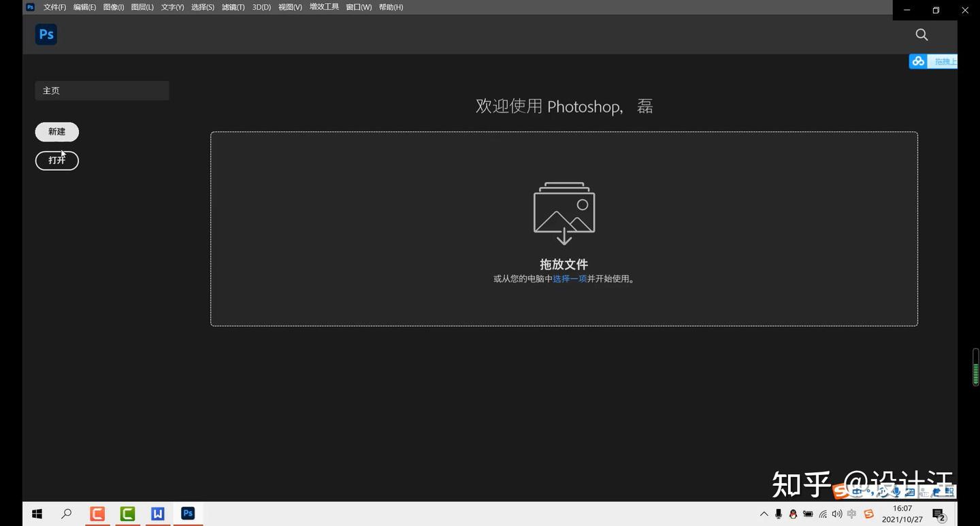The image size is (980, 526).
Task: Open the 文字(Y) menu
Action: (172, 7)
